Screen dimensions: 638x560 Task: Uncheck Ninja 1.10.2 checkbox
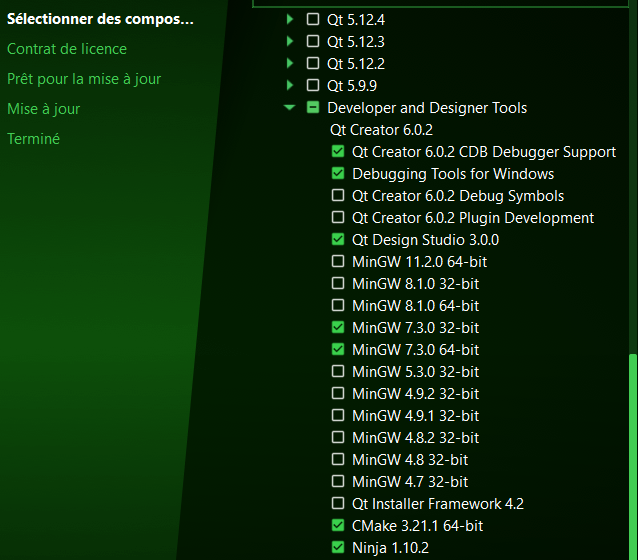coord(338,547)
